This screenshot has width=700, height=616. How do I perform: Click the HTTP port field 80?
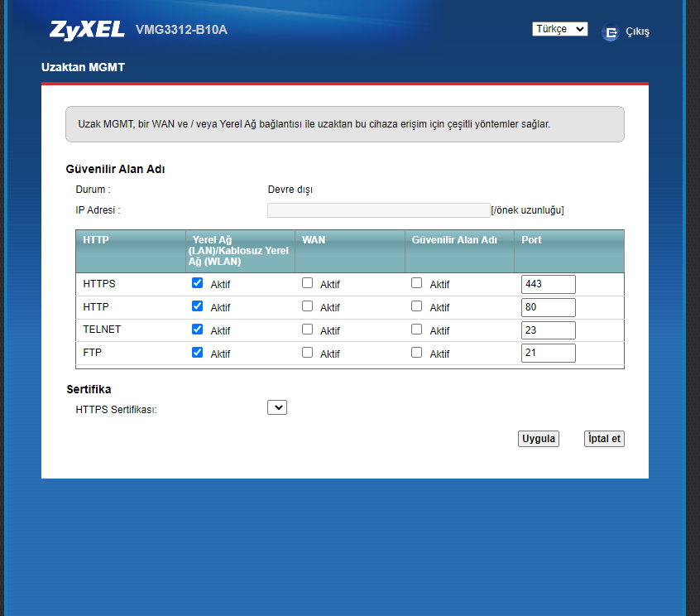click(549, 307)
